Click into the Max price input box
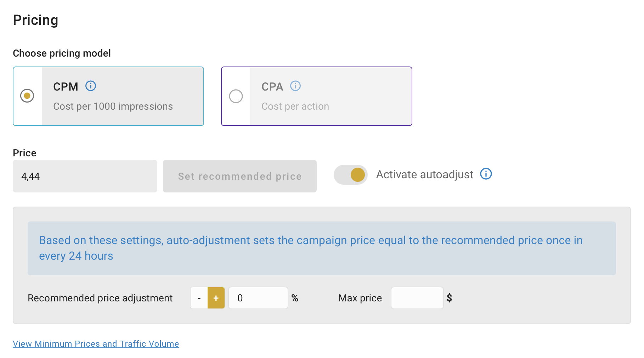The width and height of the screenshot is (644, 358). (417, 298)
